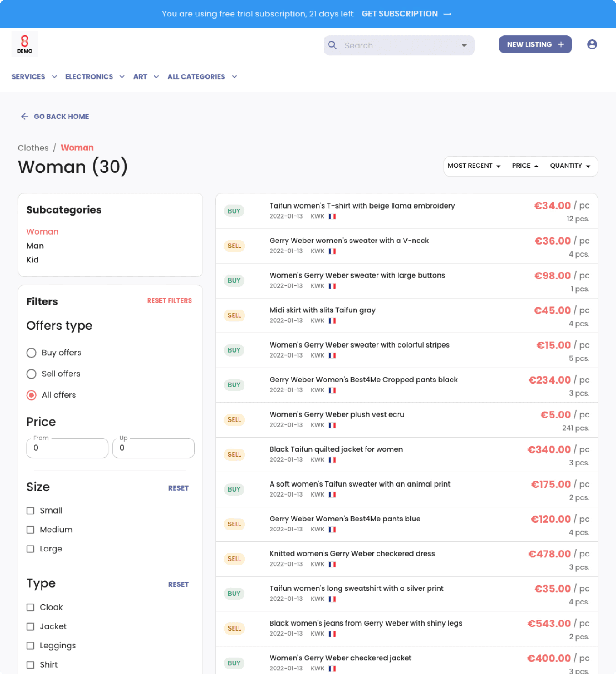The width and height of the screenshot is (616, 674).
Task: Click Clothes in the breadcrumb
Action: click(x=33, y=148)
